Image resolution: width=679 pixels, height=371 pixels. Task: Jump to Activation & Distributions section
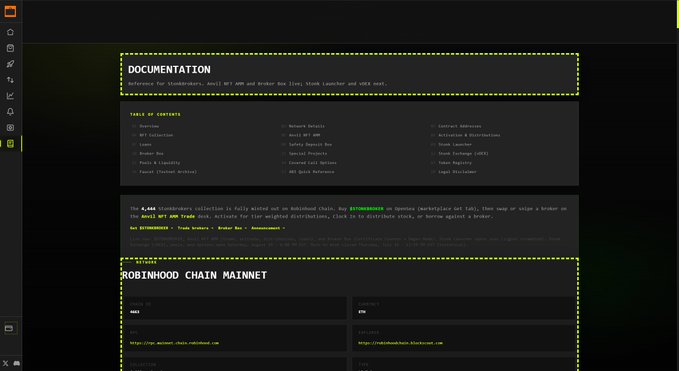[469, 135]
